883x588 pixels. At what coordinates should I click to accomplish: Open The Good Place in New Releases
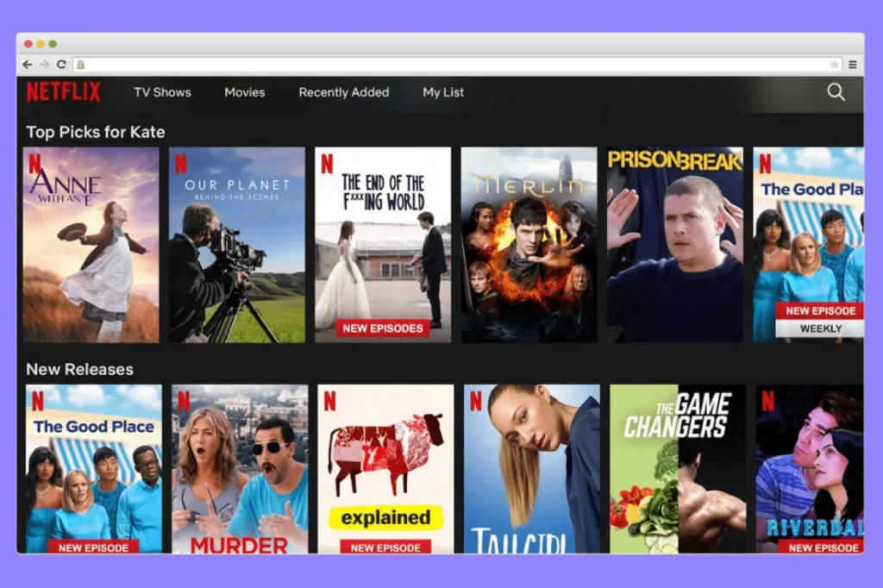(x=94, y=469)
